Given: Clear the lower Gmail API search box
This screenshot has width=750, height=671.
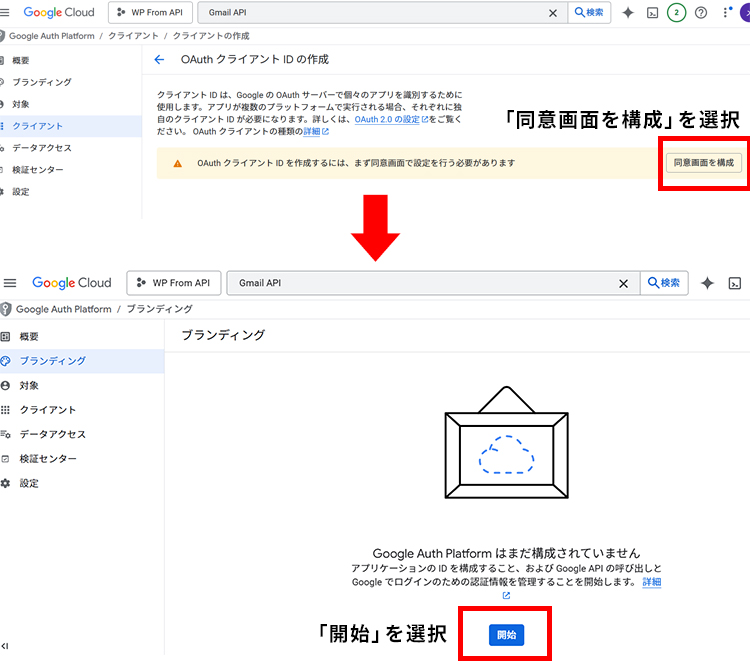Looking at the screenshot, I should tap(624, 283).
